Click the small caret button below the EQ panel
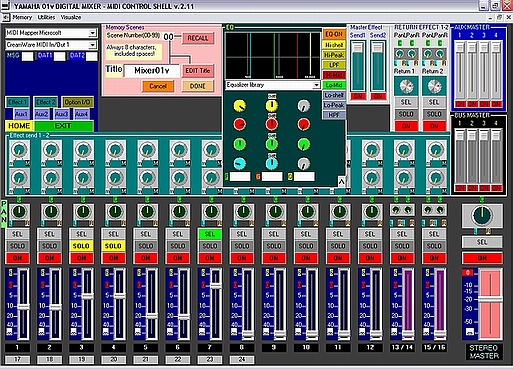 (341, 182)
